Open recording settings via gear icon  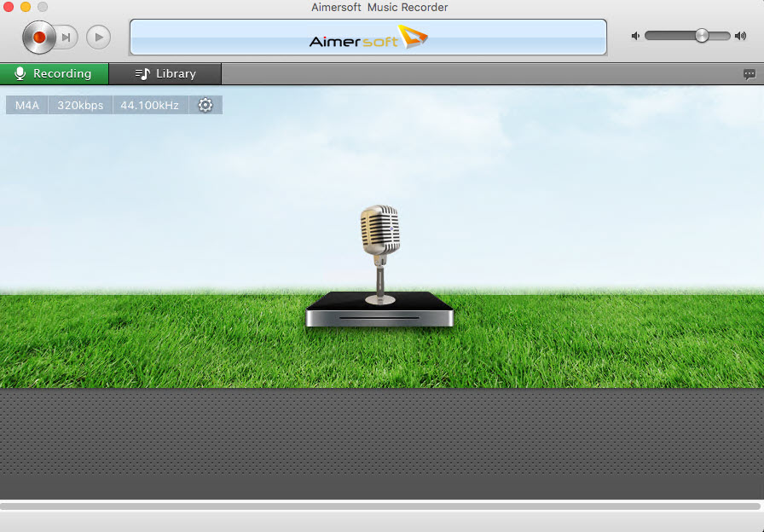pos(205,105)
